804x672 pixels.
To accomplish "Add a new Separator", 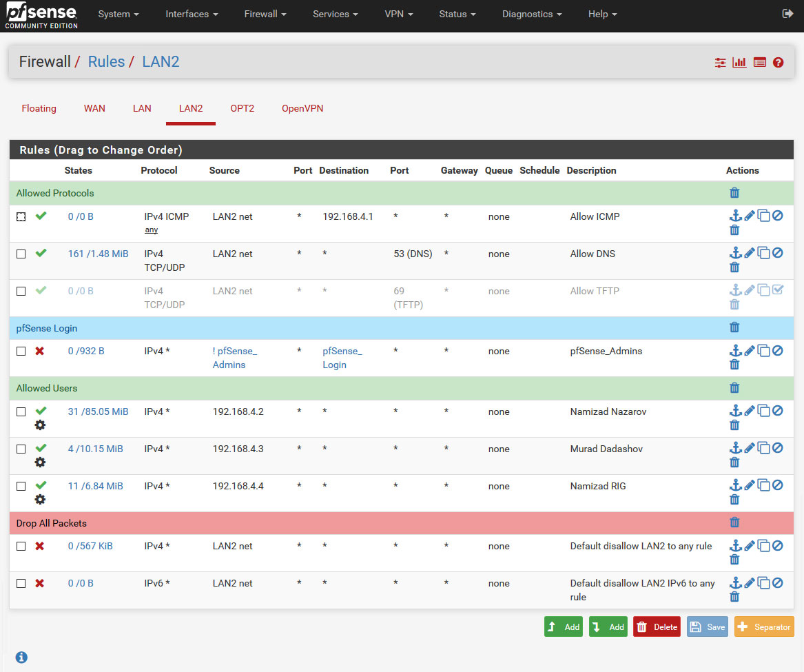I will point(765,627).
